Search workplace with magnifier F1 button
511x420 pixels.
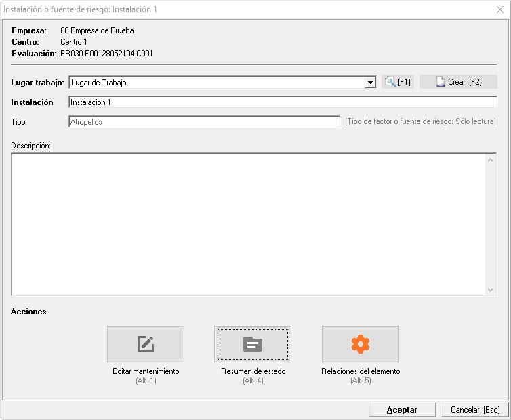click(x=398, y=82)
